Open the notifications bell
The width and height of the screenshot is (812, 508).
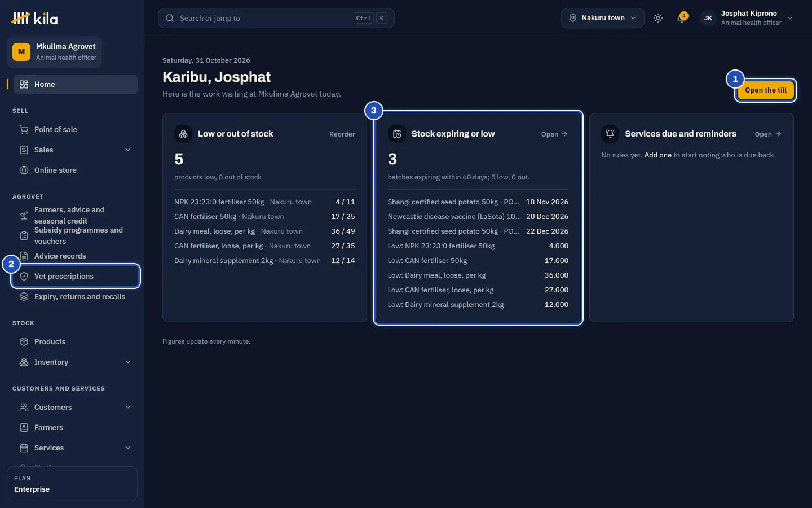(681, 17)
